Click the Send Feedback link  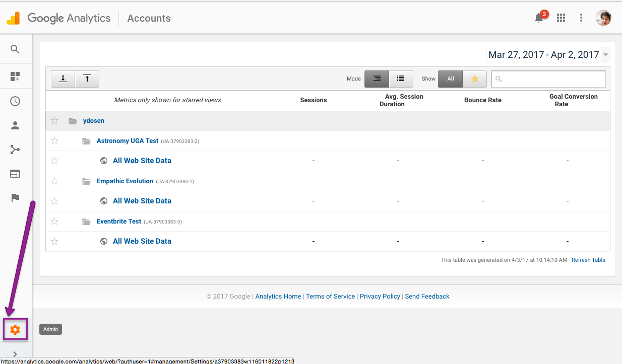tap(427, 297)
